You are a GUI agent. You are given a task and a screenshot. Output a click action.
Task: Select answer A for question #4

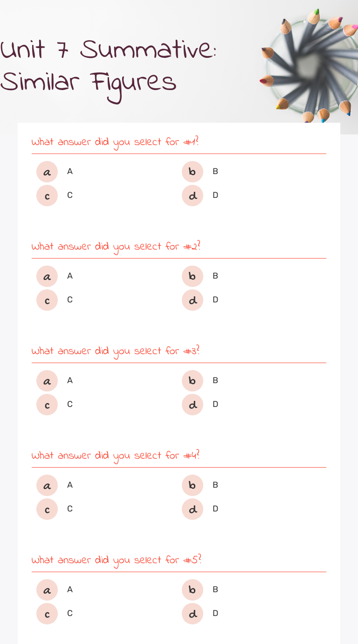coord(47,485)
